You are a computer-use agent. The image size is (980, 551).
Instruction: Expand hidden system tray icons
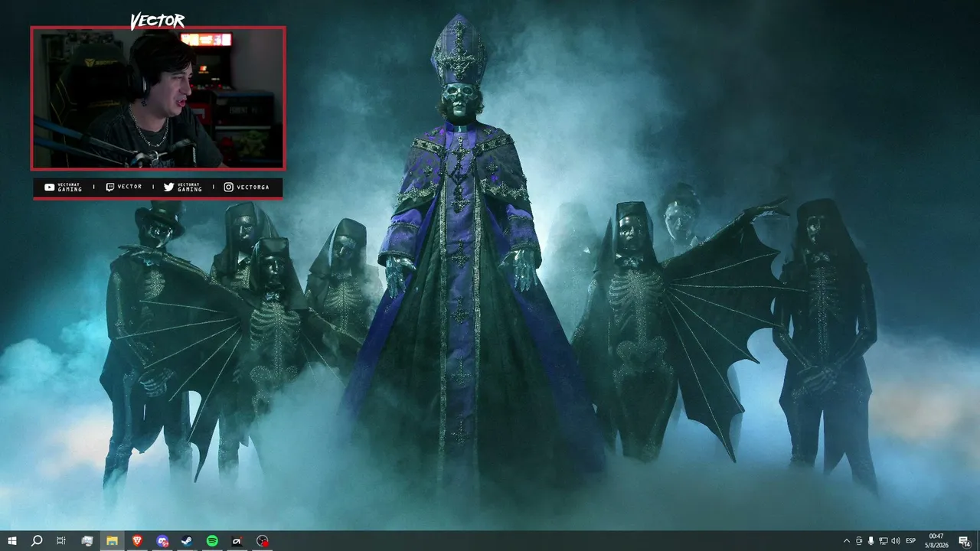(846, 541)
